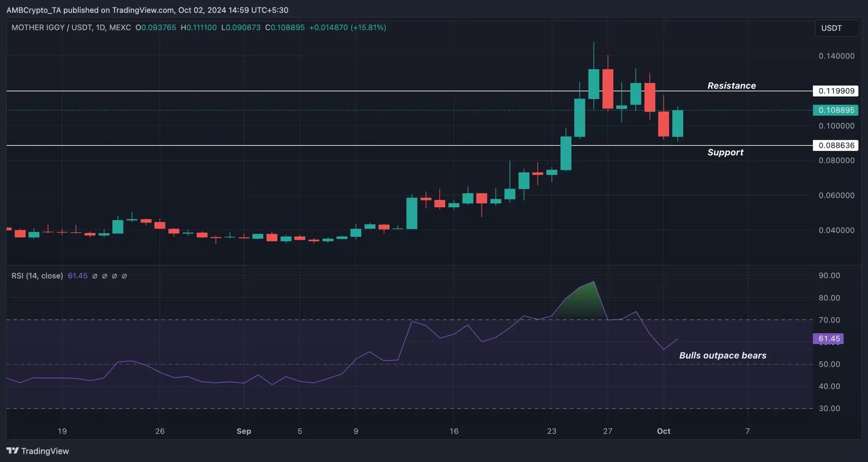Click the first crossed-circle icon beside RSI value
868x462 pixels.
point(95,276)
